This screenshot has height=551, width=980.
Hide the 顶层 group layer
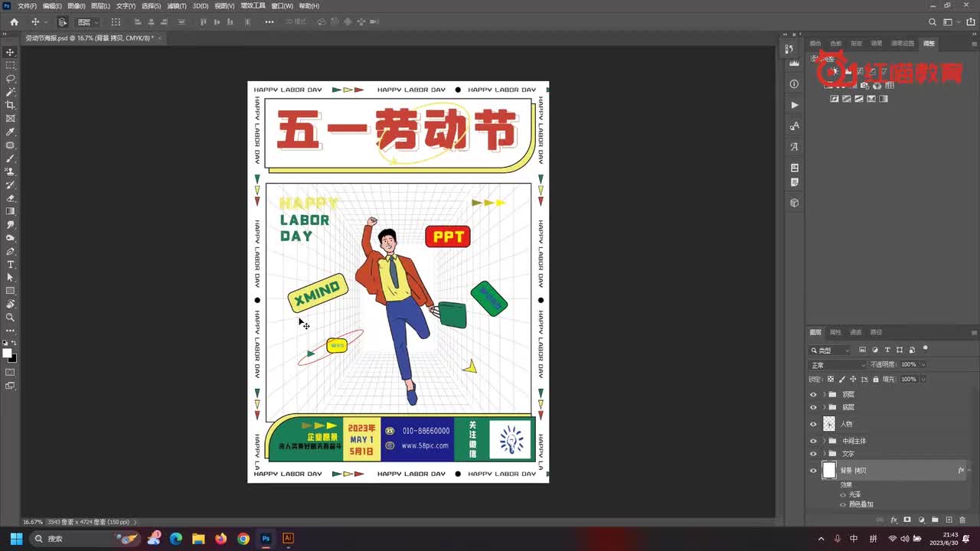point(813,394)
